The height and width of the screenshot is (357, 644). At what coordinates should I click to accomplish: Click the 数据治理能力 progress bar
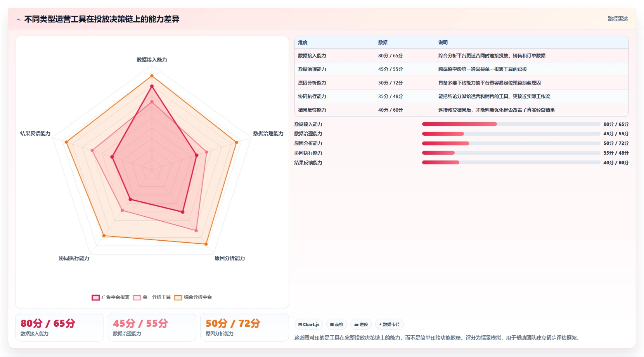[511, 134]
